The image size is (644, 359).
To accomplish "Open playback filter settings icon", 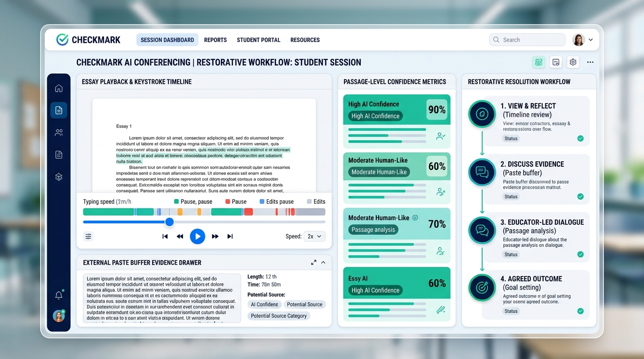I will (88, 237).
